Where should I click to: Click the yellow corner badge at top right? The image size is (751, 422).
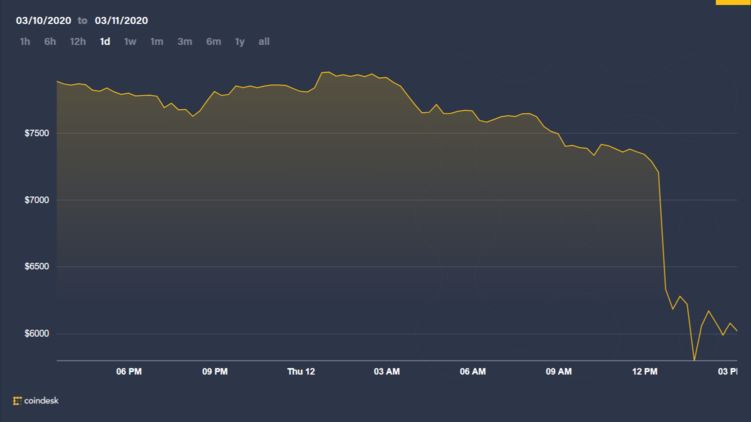[x=732, y=3]
